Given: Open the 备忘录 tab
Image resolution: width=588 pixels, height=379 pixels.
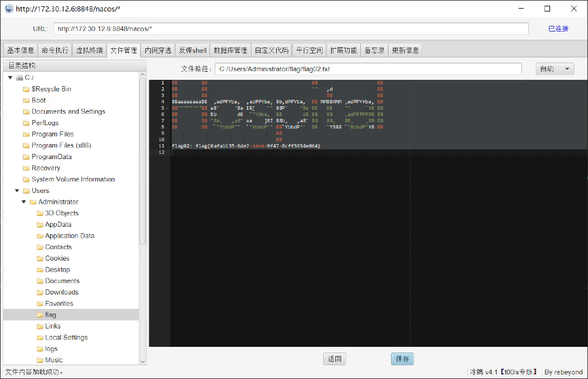Looking at the screenshot, I should coord(374,50).
